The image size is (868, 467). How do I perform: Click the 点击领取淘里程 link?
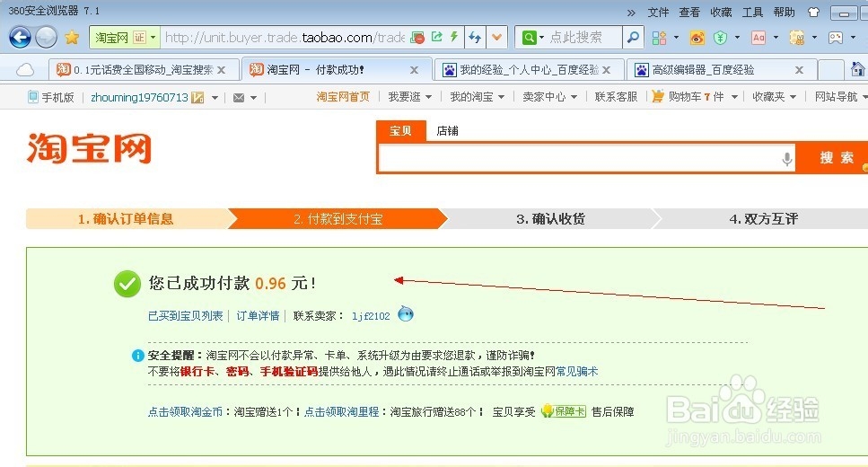point(342,411)
